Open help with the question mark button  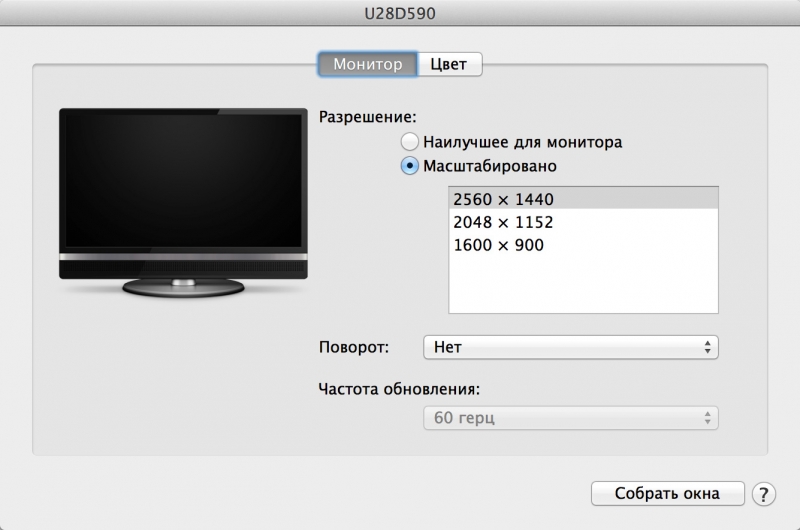click(763, 494)
